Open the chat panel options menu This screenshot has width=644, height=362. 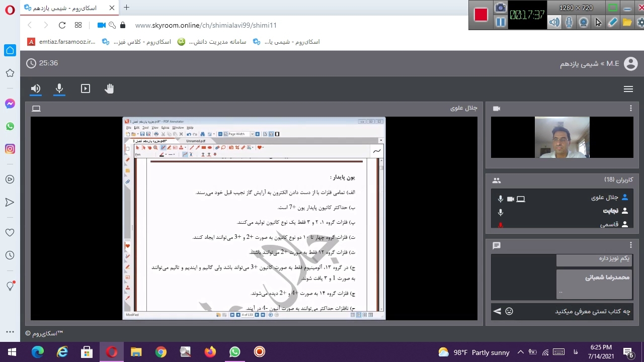click(630, 245)
